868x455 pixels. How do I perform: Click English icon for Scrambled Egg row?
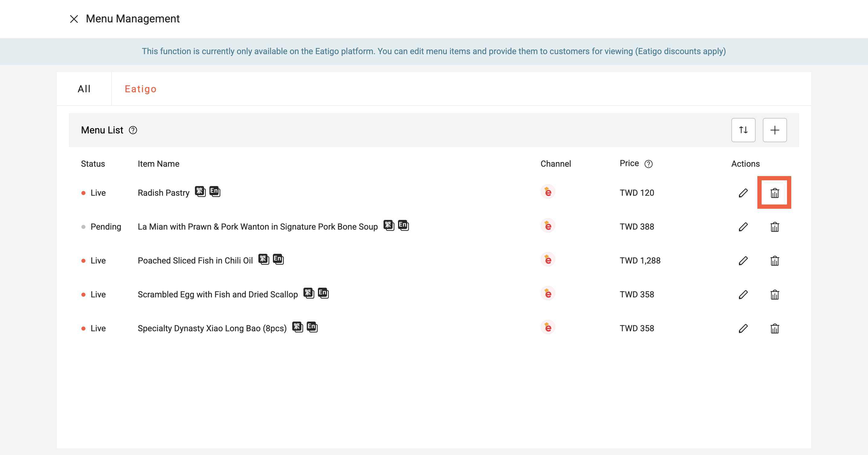pos(323,293)
